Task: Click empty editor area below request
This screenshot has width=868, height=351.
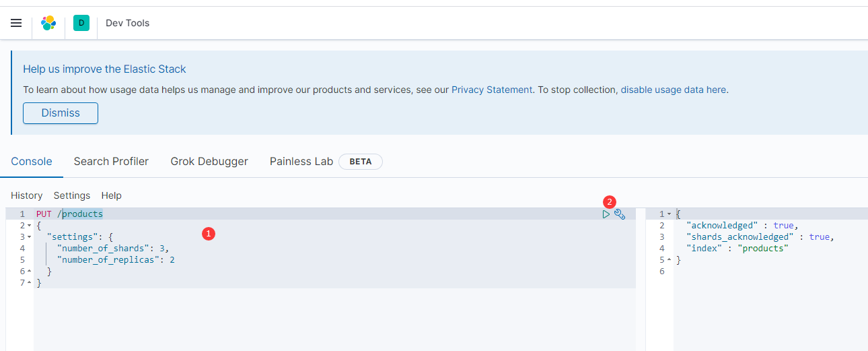Action: (334, 320)
